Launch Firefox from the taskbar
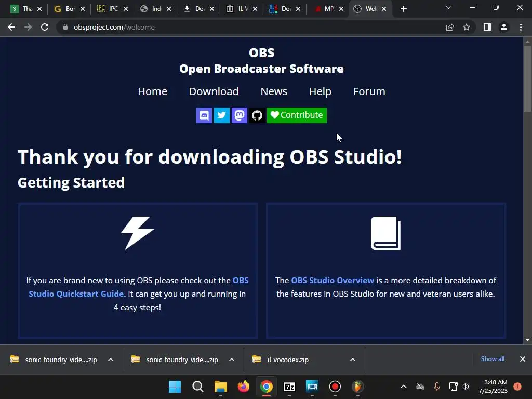532x399 pixels. tap(243, 387)
